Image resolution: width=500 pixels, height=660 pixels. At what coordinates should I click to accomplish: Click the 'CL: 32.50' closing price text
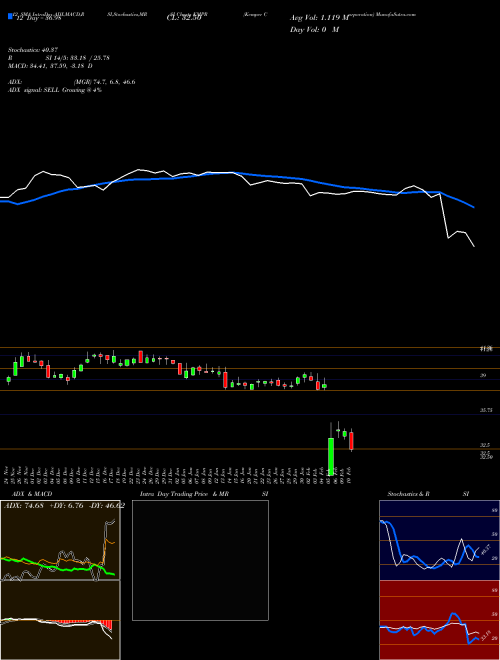[x=184, y=18]
